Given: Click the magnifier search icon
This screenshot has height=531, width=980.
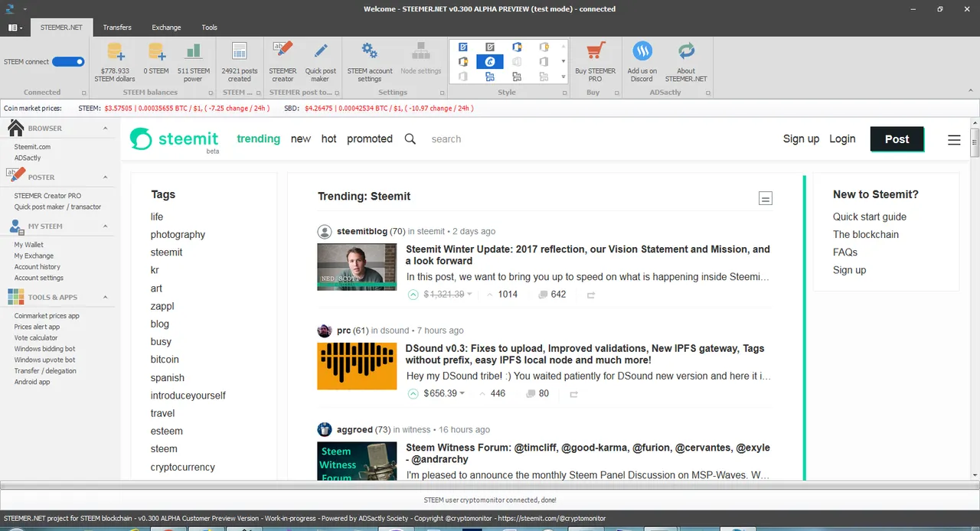Looking at the screenshot, I should (x=410, y=138).
